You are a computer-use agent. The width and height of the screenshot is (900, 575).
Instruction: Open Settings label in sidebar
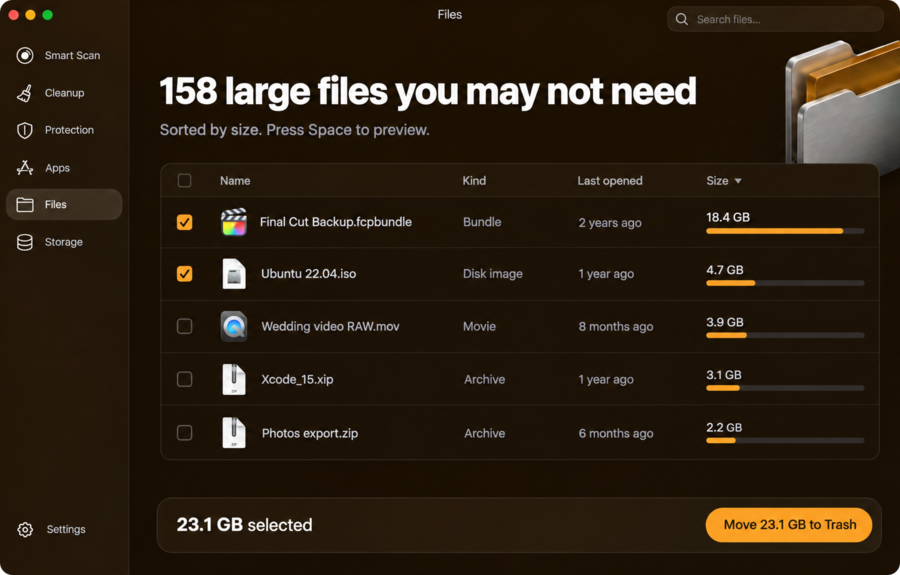[66, 529]
